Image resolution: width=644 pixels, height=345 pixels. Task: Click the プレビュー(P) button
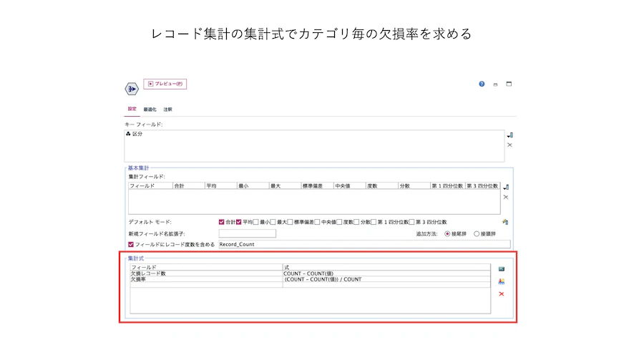click(165, 84)
